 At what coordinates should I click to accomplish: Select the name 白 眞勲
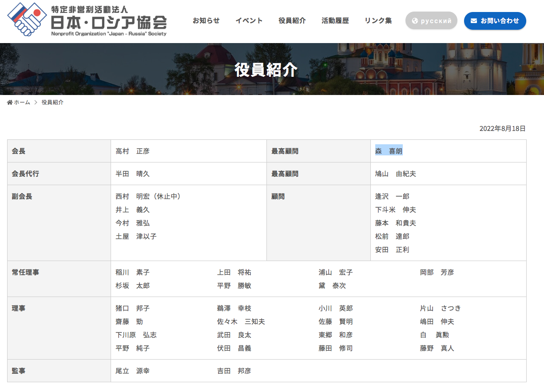(x=434, y=335)
